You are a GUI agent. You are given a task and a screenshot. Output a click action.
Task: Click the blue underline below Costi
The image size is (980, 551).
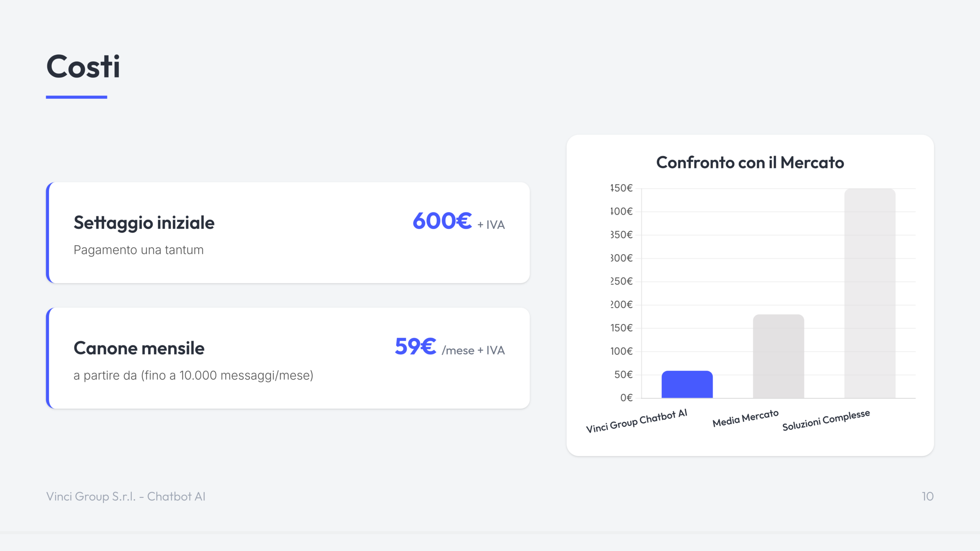pyautogui.click(x=77, y=97)
